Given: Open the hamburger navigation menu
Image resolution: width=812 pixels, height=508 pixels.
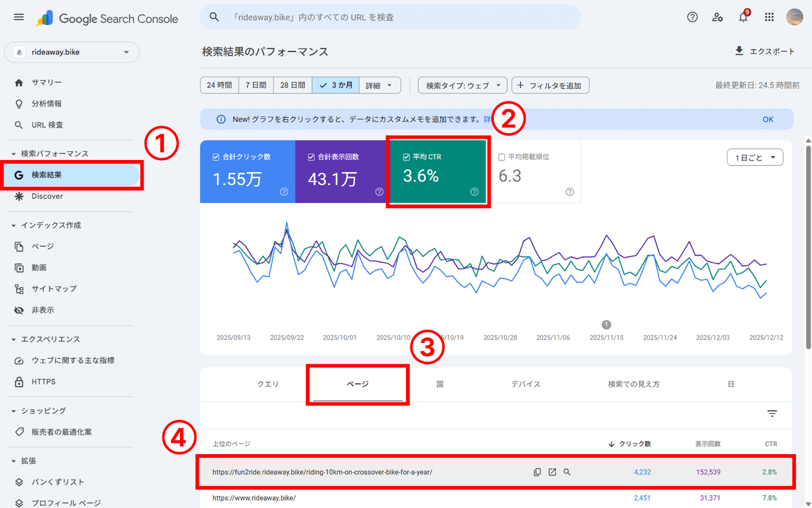Looking at the screenshot, I should (x=19, y=17).
